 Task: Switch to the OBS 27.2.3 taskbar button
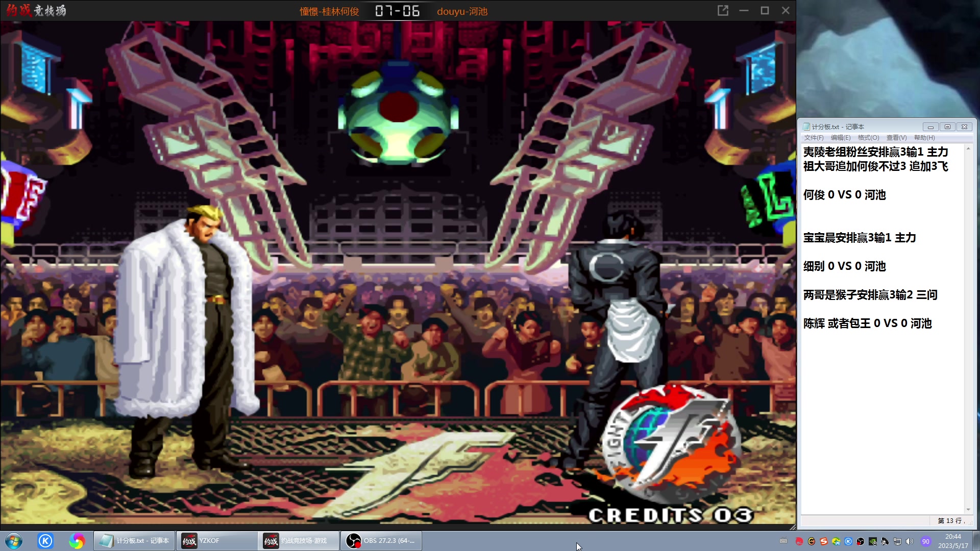pos(381,541)
